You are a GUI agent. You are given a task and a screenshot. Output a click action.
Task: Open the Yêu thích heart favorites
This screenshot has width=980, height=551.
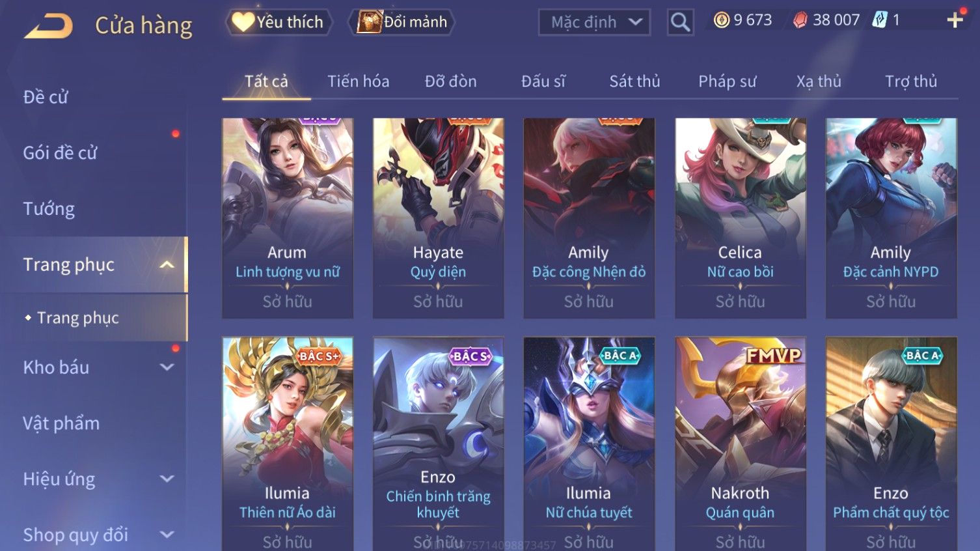tap(279, 22)
